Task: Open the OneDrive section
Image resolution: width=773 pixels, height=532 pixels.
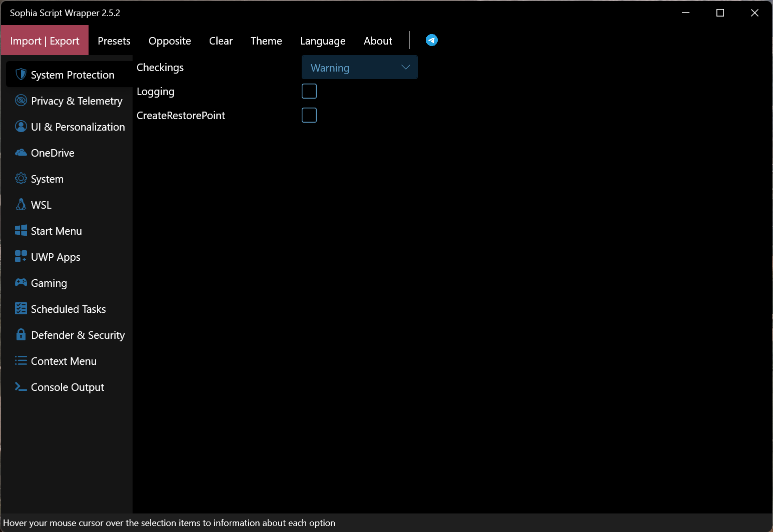Action: click(x=53, y=153)
